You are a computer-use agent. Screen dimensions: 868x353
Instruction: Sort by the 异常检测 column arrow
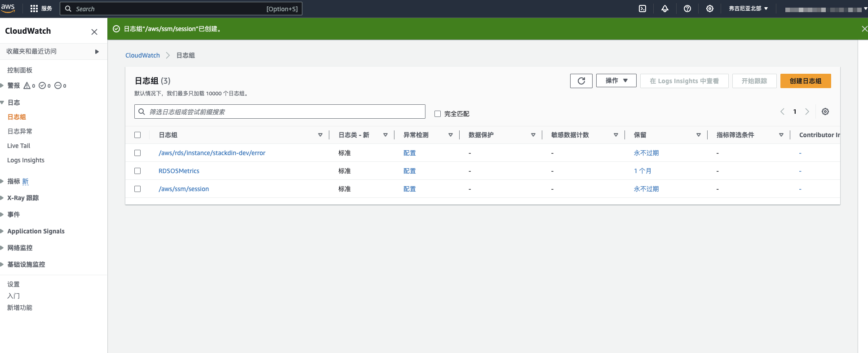451,135
